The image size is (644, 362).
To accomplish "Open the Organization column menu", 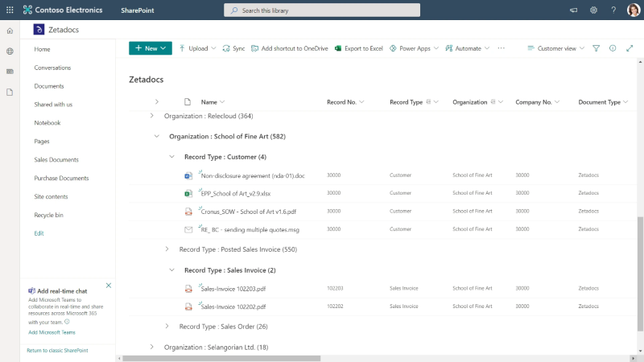I will point(477,102).
